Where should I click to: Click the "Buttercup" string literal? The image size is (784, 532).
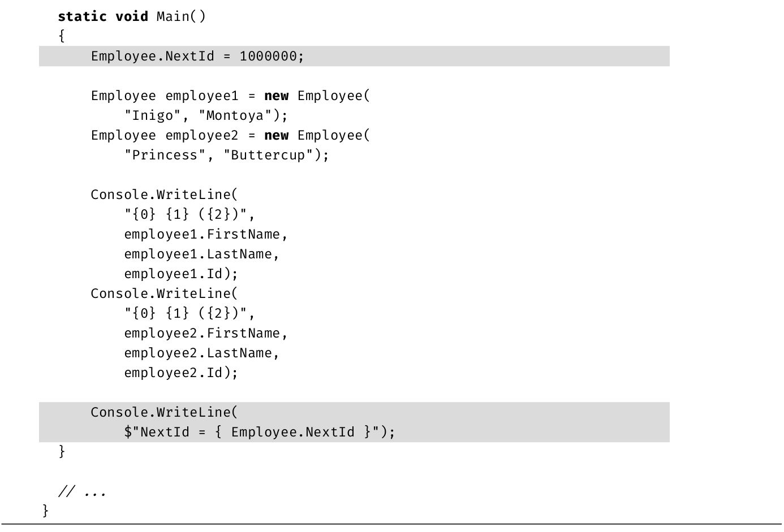tap(268, 155)
